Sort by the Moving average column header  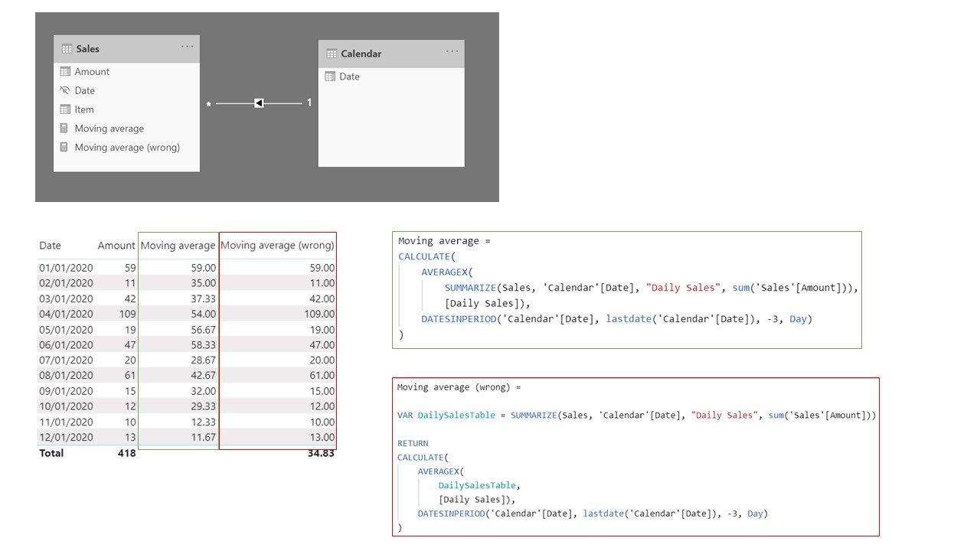pyautogui.click(x=178, y=246)
